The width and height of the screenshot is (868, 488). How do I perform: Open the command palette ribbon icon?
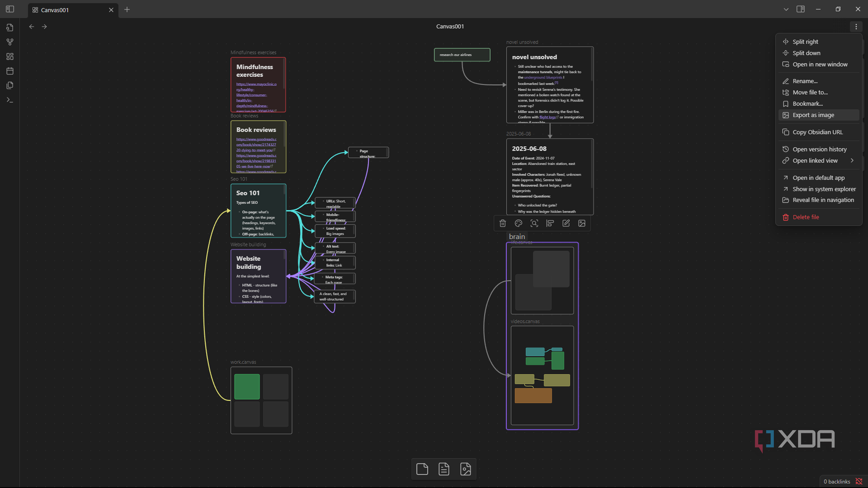pyautogui.click(x=9, y=100)
